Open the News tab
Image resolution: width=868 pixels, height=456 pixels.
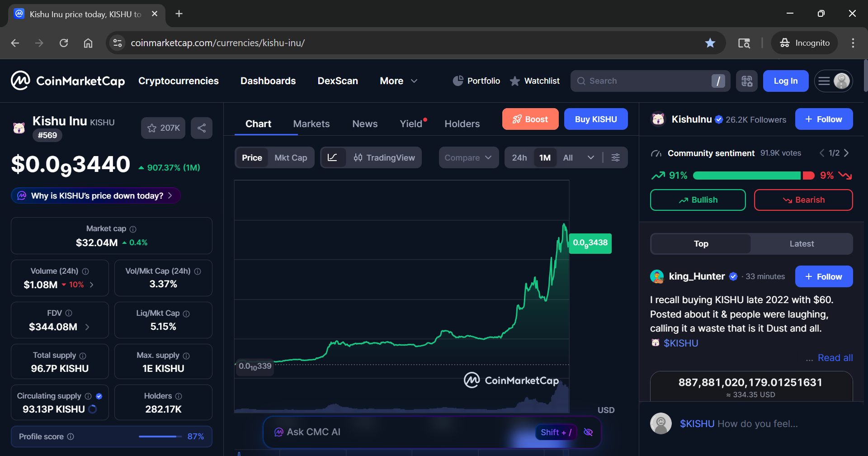pos(365,124)
